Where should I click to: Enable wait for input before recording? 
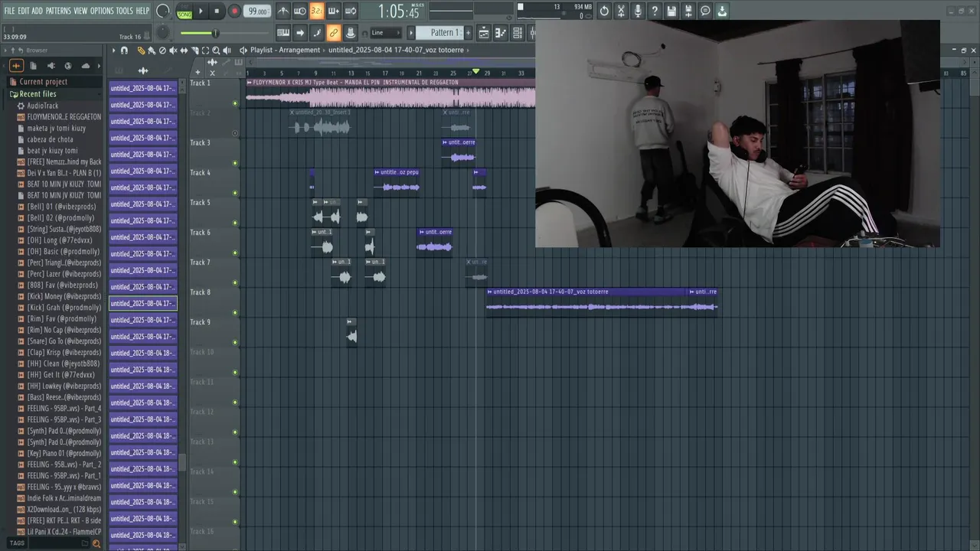coord(300,11)
